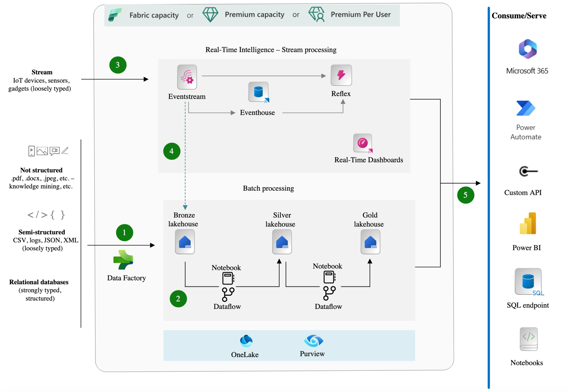Click the Custom API connector icon
The height and width of the screenshot is (392, 568).
529,171
